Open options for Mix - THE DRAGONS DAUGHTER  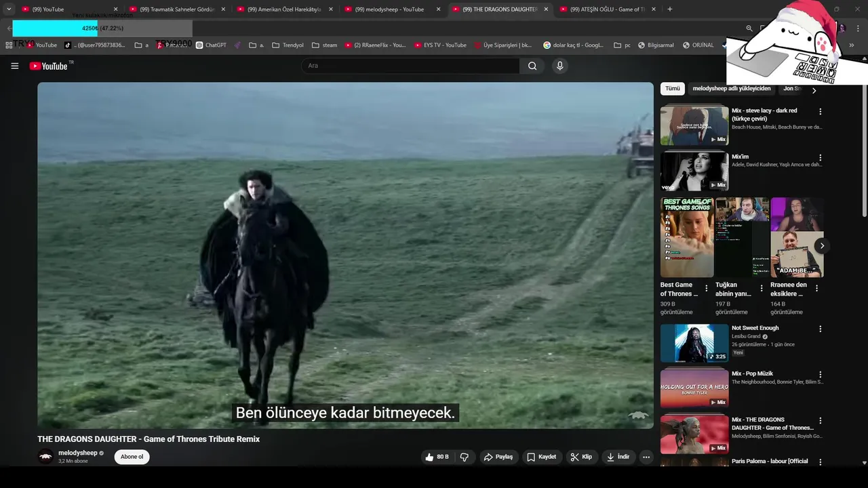point(820,420)
